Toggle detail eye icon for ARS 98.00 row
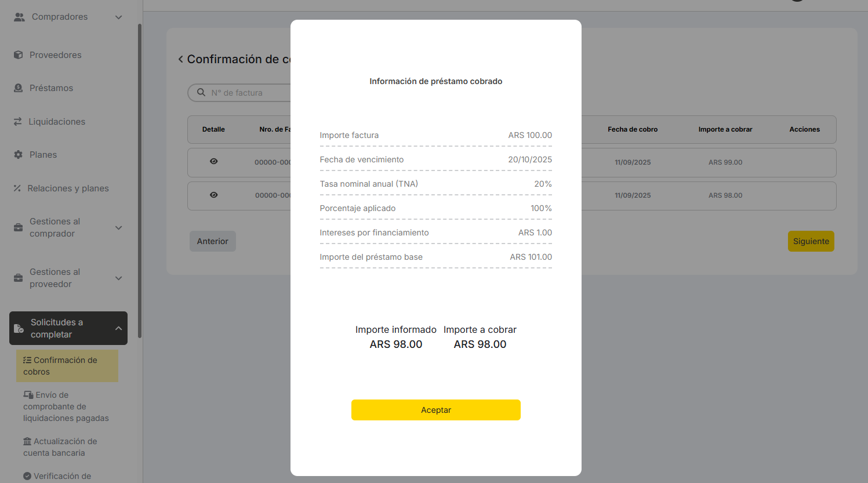The image size is (868, 483). 213,195
